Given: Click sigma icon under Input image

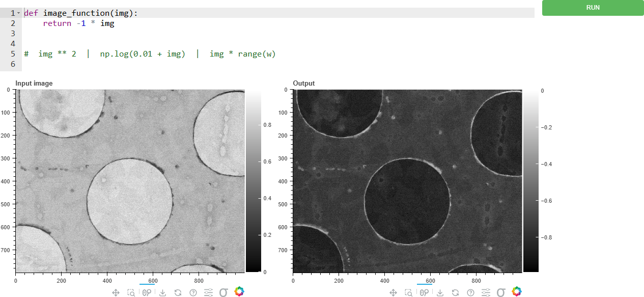Looking at the screenshot, I should (x=223, y=292).
